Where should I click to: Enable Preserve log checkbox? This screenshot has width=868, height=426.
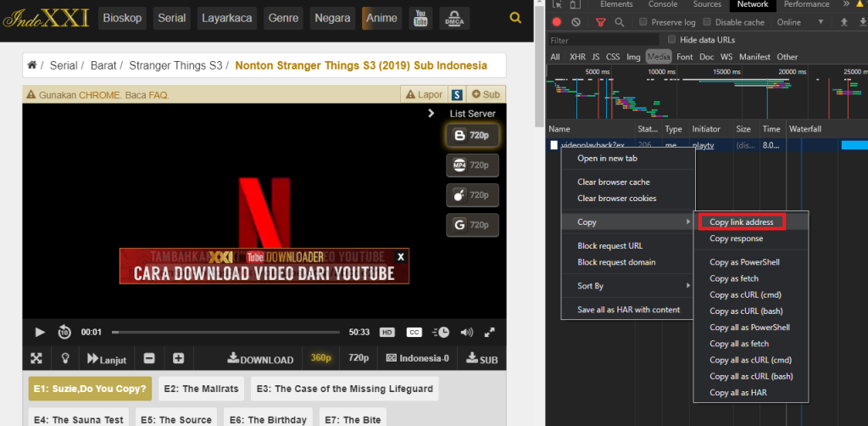coord(643,22)
